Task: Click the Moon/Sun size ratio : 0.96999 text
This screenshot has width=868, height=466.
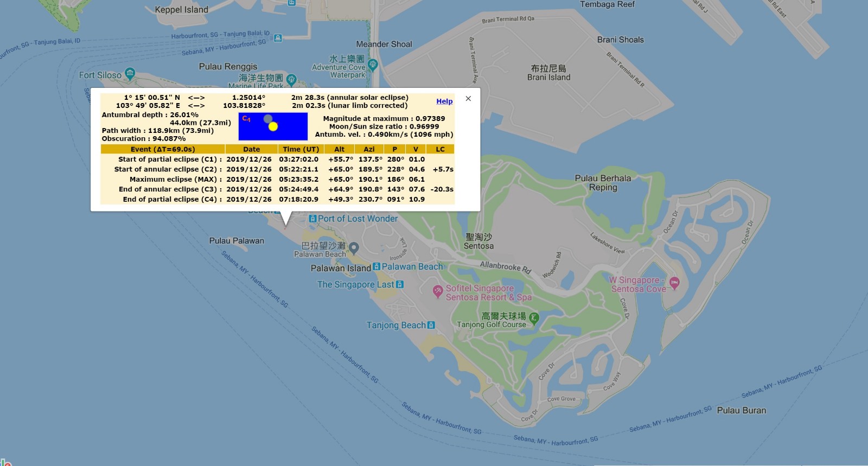Action: click(384, 126)
